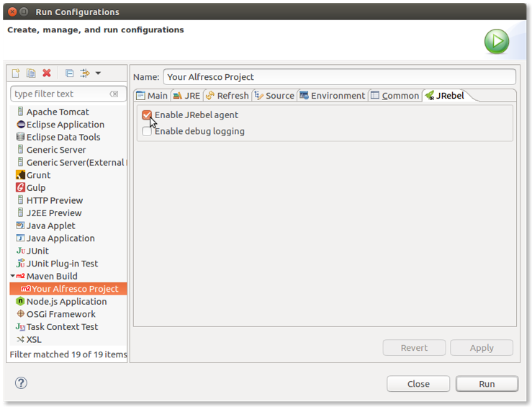Click into the Name text field

coord(338,77)
